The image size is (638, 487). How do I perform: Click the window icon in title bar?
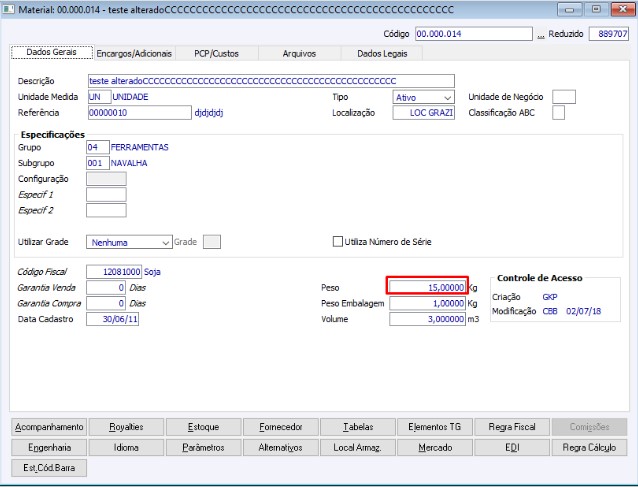pos(9,9)
